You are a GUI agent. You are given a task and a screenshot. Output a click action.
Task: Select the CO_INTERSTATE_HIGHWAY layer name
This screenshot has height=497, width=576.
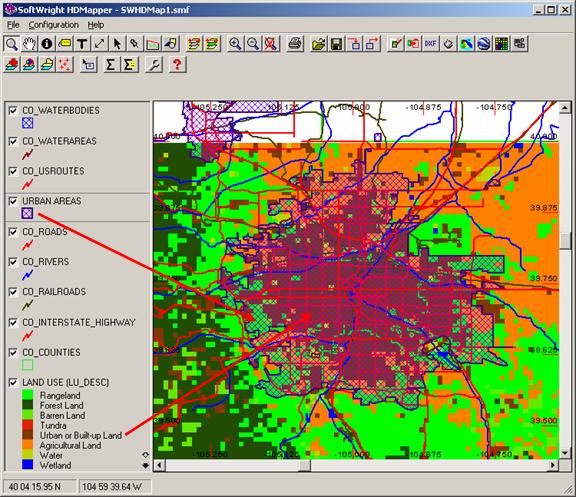[x=79, y=323]
